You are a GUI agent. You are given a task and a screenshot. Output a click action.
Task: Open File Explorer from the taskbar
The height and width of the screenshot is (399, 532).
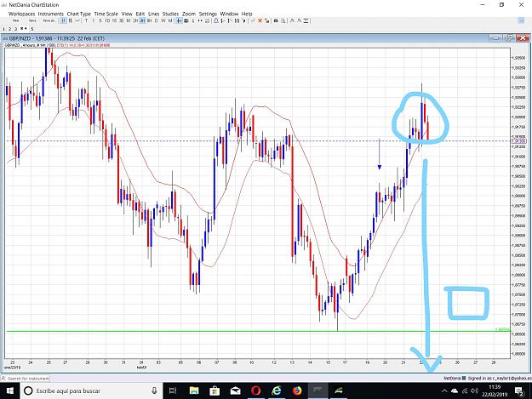pyautogui.click(x=194, y=390)
